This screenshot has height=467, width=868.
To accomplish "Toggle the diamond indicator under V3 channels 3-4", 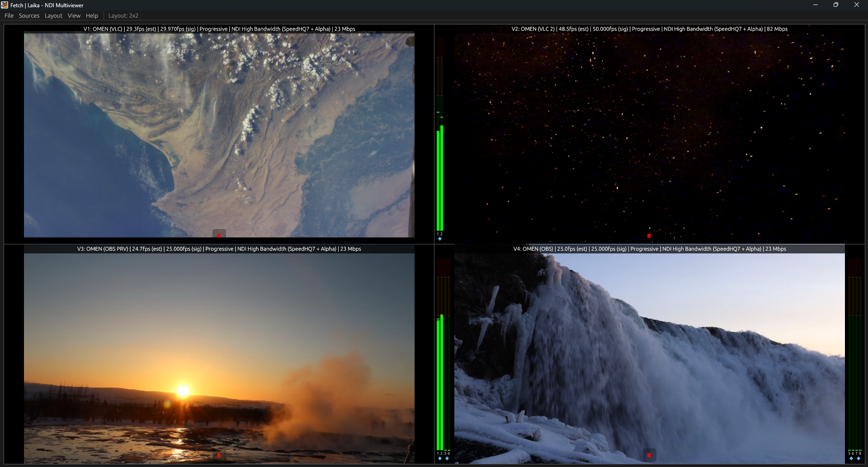I will click(x=447, y=459).
